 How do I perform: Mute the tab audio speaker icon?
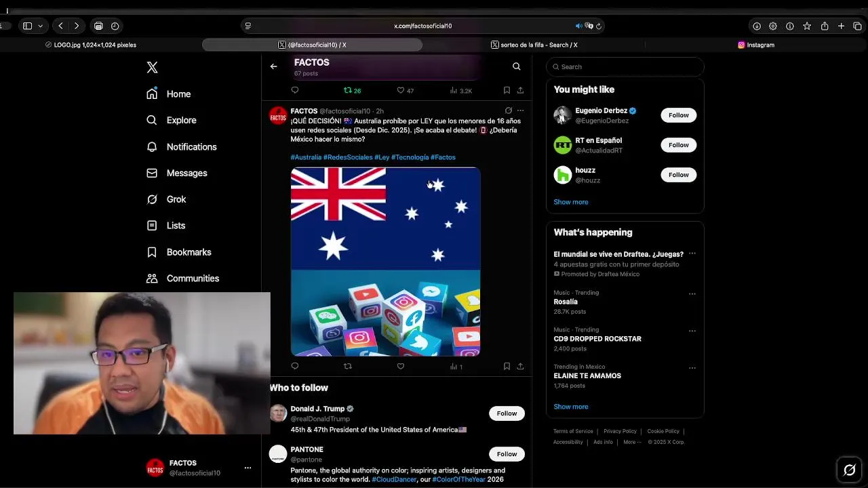578,26
